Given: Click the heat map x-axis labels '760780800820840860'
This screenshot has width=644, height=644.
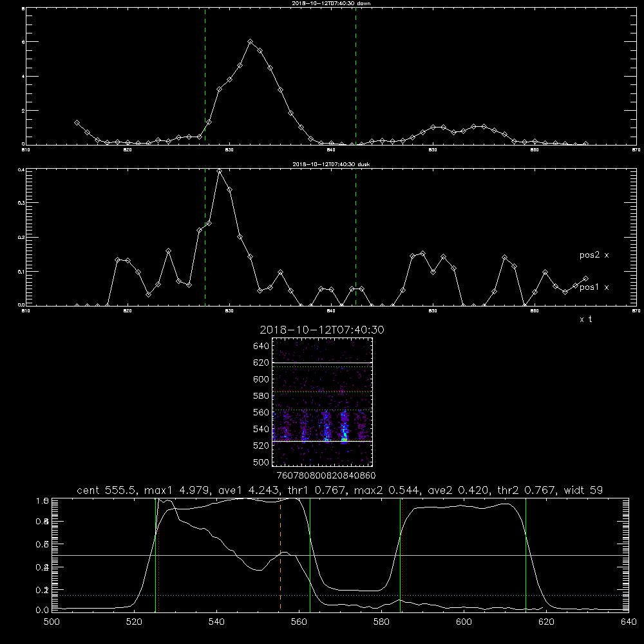Looking at the screenshot, I should pos(326,476).
